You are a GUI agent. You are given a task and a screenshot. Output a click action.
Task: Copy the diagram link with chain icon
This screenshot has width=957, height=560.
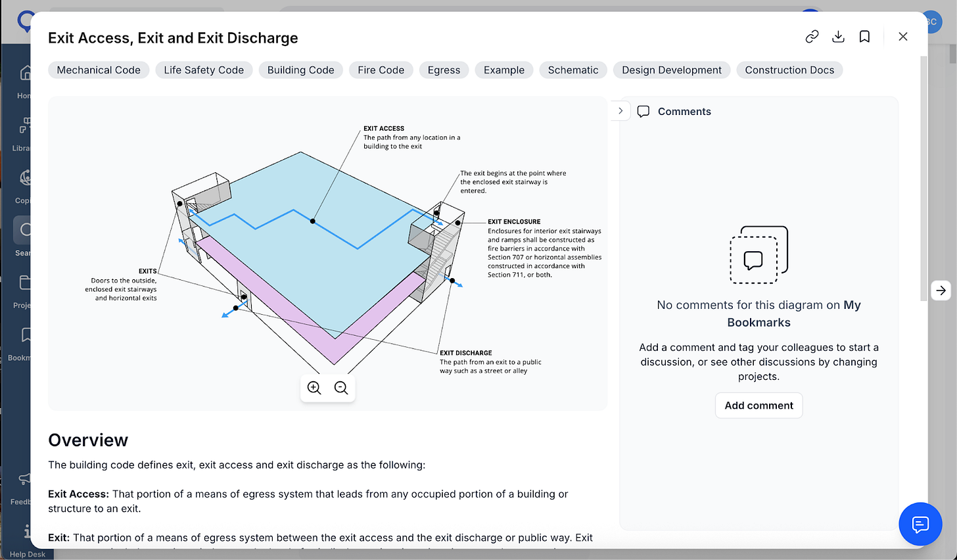tap(812, 37)
